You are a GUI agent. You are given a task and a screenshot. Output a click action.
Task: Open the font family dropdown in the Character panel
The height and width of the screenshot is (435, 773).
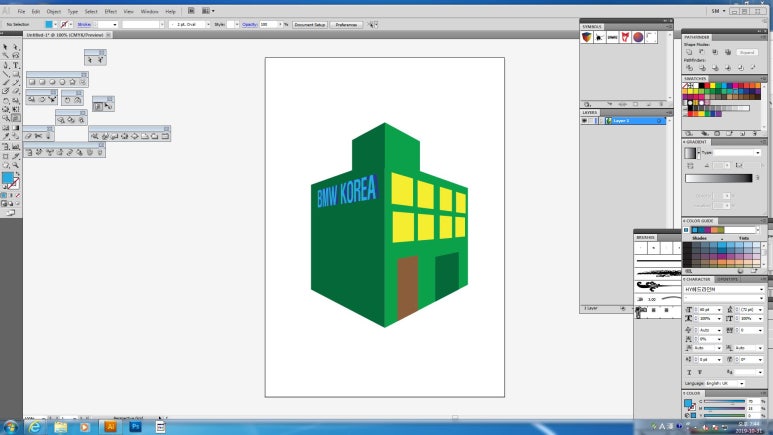point(762,290)
